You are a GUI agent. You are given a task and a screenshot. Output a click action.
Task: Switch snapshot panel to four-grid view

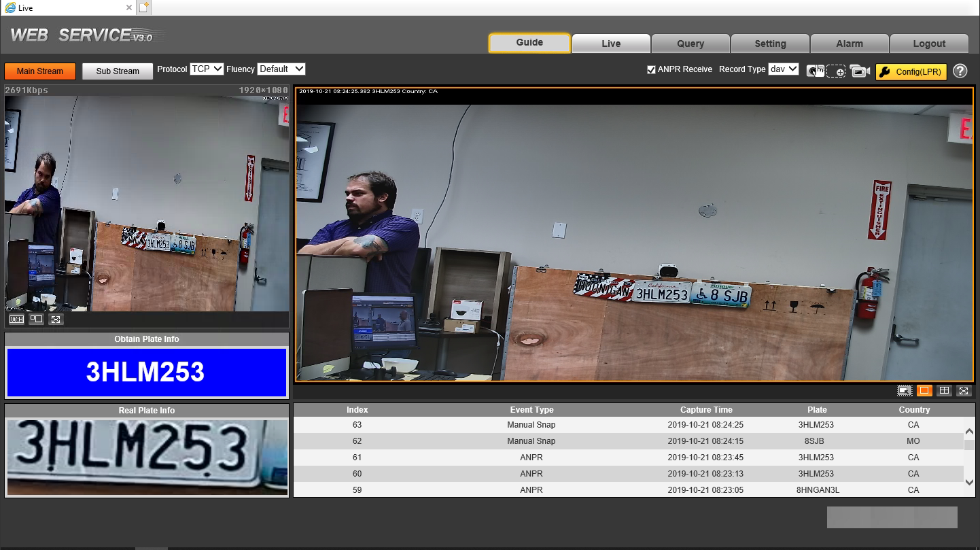pyautogui.click(x=944, y=390)
